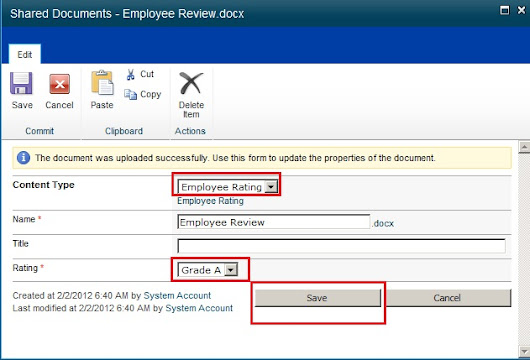Click the .docx file extension text

coord(383,223)
